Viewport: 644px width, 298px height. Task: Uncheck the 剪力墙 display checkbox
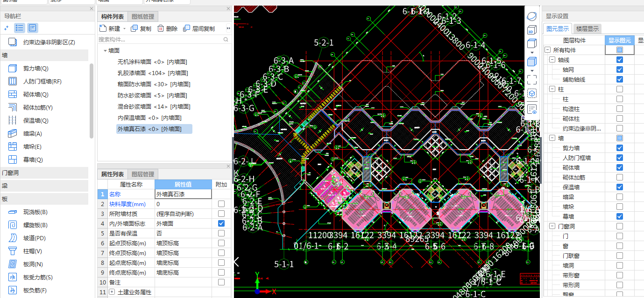coord(620,148)
